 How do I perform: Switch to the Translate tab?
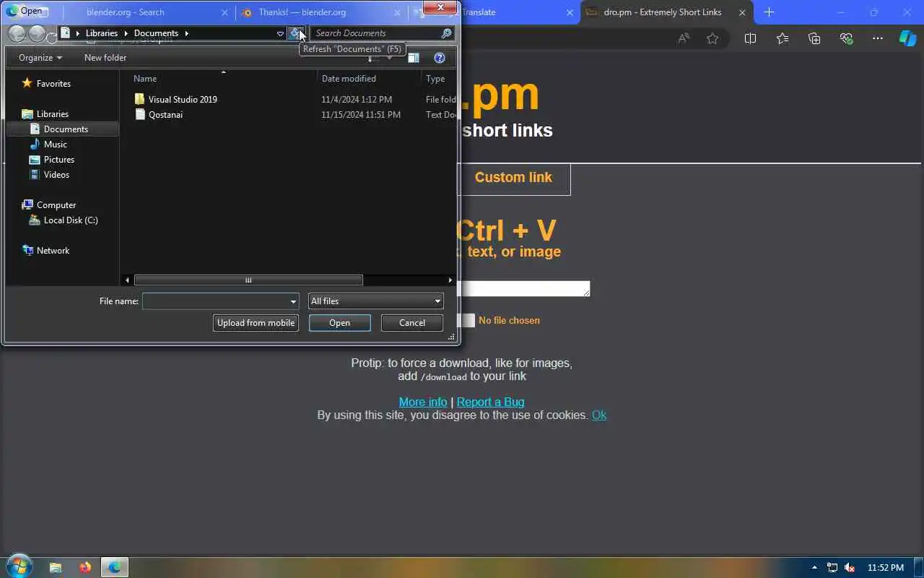click(479, 12)
